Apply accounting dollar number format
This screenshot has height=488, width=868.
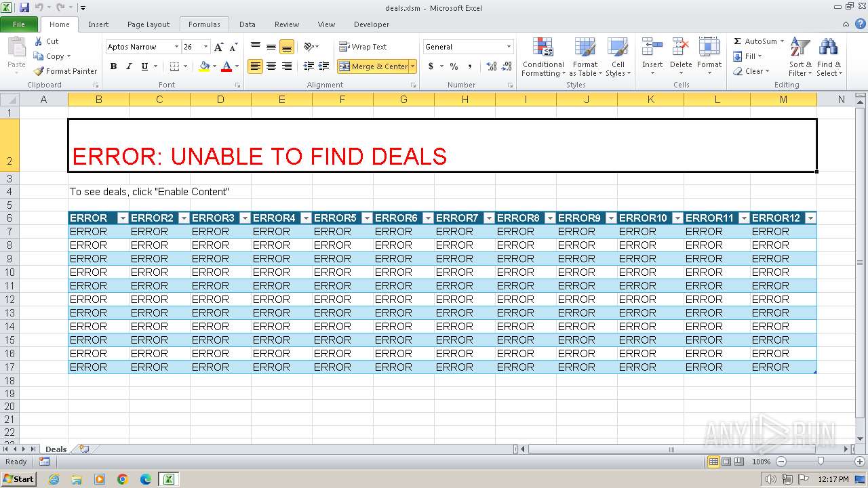431,66
